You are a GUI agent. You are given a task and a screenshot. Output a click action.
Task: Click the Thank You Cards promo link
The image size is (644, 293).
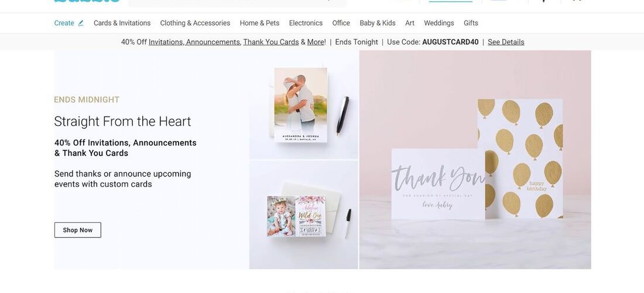(x=271, y=42)
